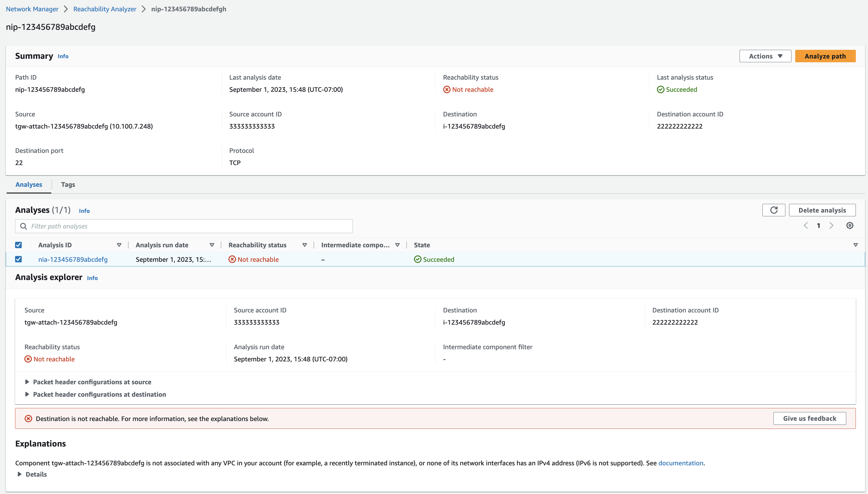Sort by Reachability status column arrow

(x=304, y=245)
